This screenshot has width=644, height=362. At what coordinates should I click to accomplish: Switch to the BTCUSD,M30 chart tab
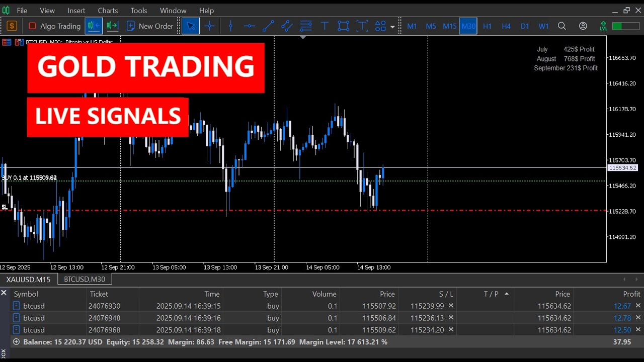point(85,279)
